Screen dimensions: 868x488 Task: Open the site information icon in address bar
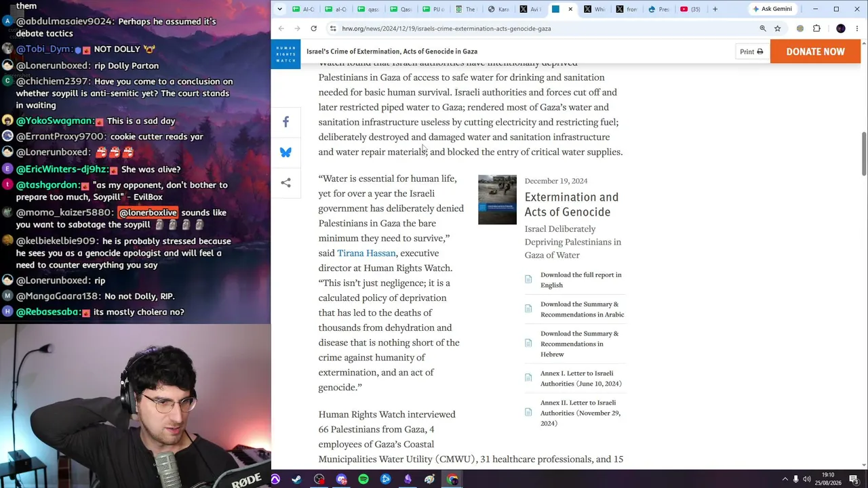point(332,28)
